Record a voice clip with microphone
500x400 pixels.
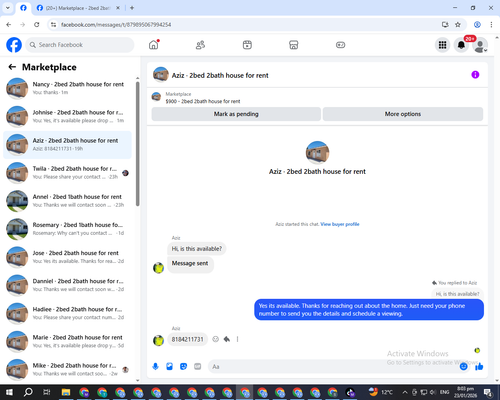(155, 367)
